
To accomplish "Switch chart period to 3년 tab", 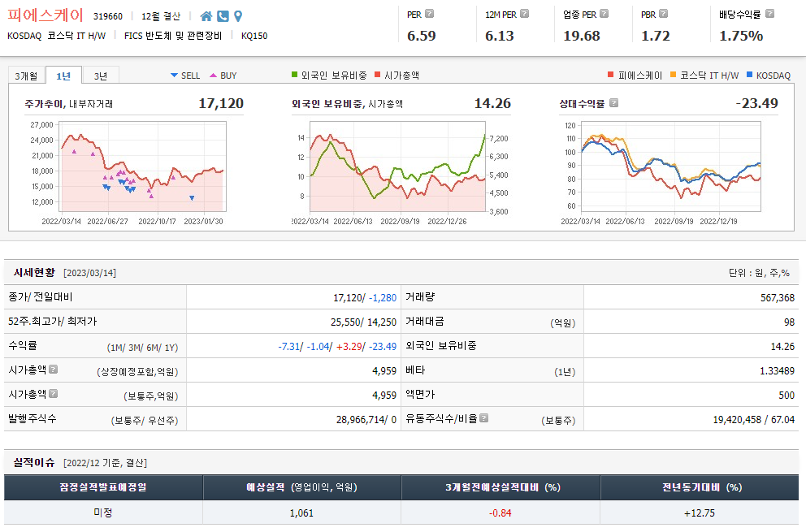I will point(101,76).
